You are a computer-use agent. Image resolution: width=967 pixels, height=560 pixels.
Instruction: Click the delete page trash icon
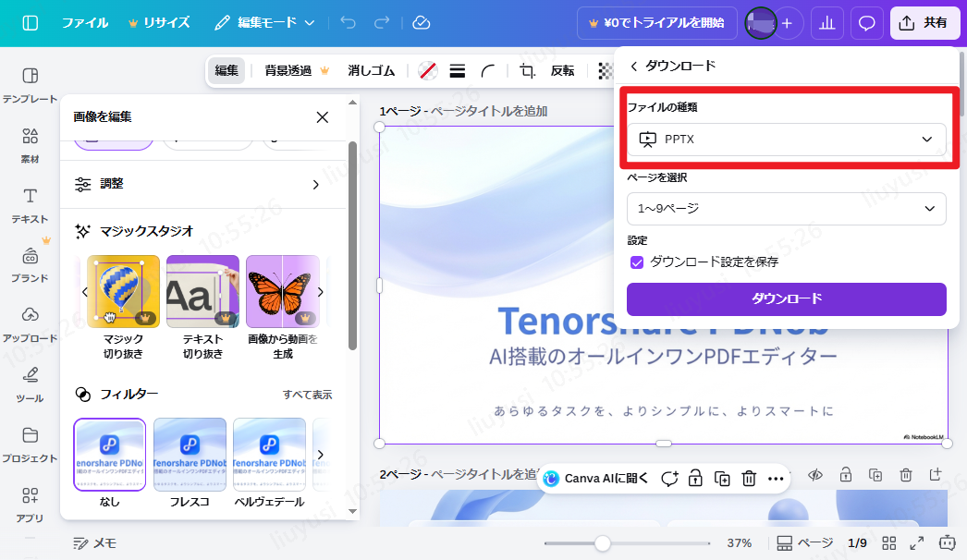point(905,474)
